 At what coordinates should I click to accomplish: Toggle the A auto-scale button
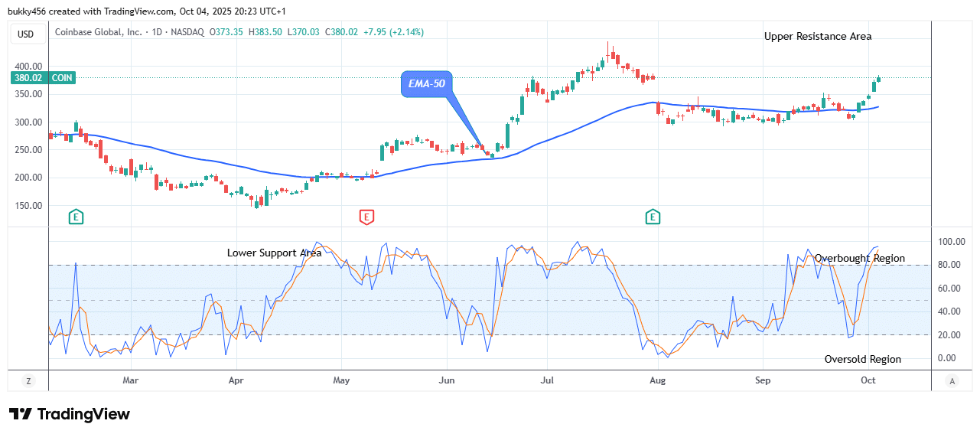click(952, 380)
